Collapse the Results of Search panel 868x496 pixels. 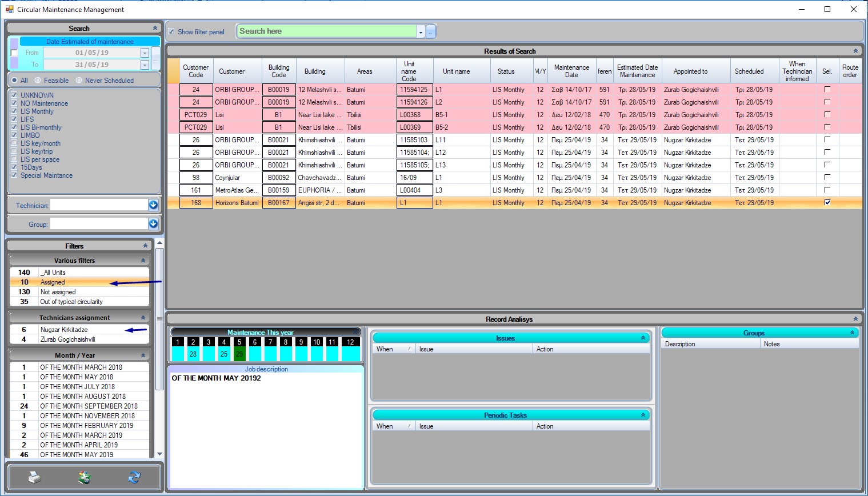pos(855,51)
